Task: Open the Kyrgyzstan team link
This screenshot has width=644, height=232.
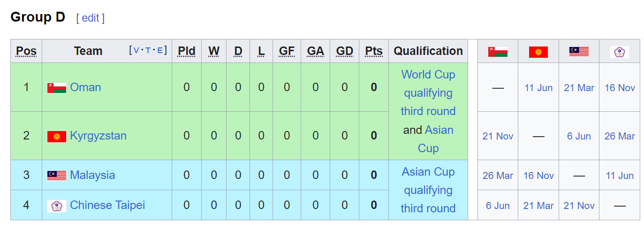Action: [x=98, y=136]
